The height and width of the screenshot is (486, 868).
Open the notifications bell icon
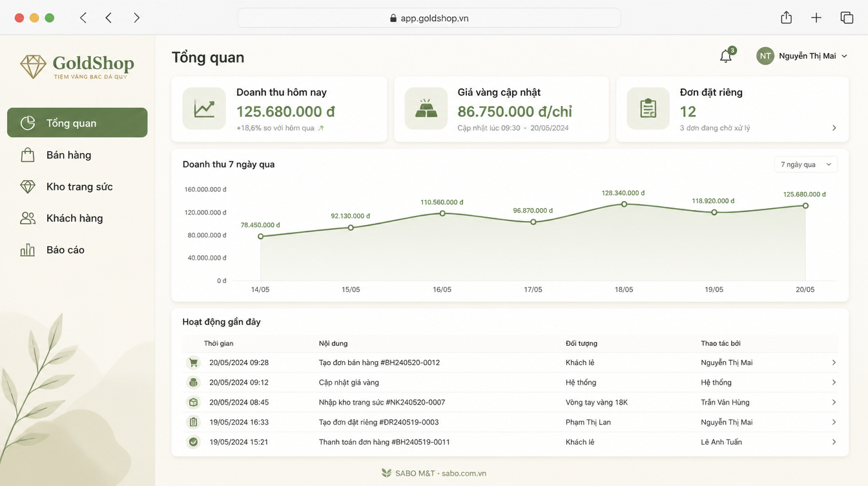[x=726, y=56]
